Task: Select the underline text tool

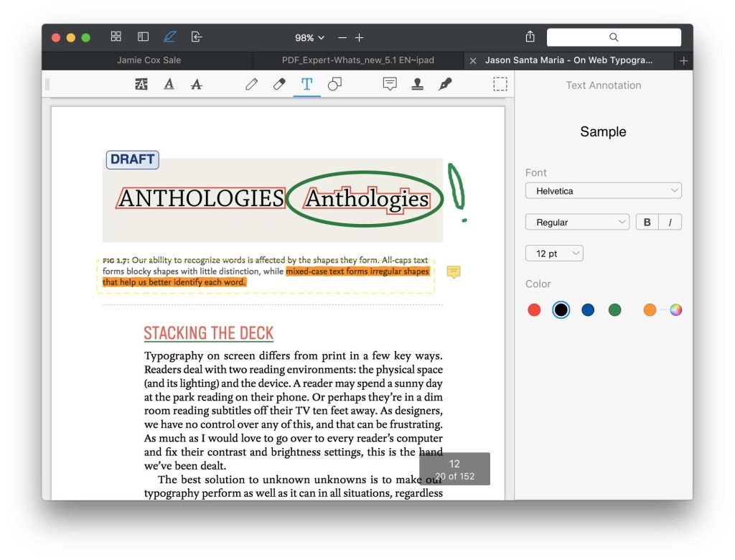Action: pos(169,85)
